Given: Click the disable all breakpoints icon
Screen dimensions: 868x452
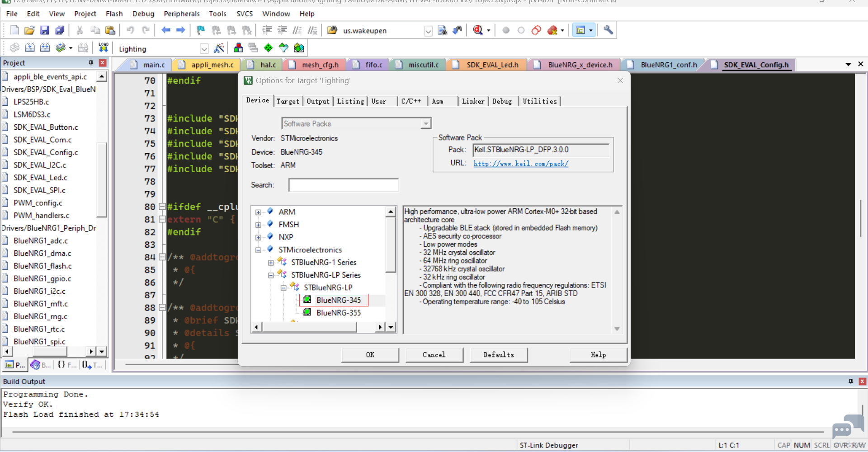Looking at the screenshot, I should pyautogui.click(x=536, y=30).
